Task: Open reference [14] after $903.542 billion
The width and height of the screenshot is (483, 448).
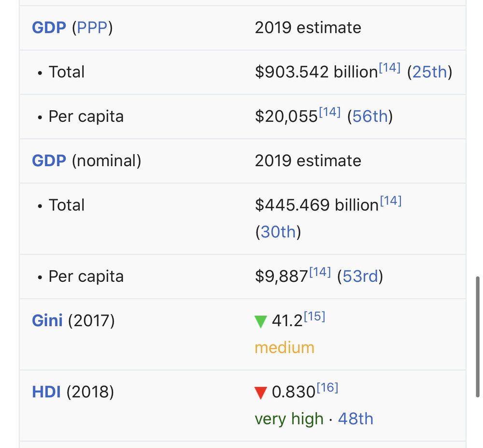Action: pyautogui.click(x=390, y=68)
